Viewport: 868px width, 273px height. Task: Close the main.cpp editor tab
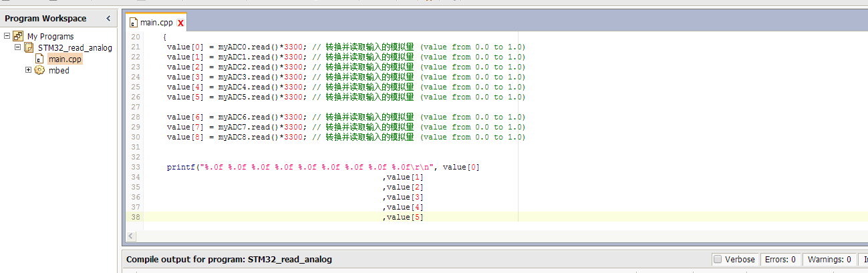click(x=180, y=23)
